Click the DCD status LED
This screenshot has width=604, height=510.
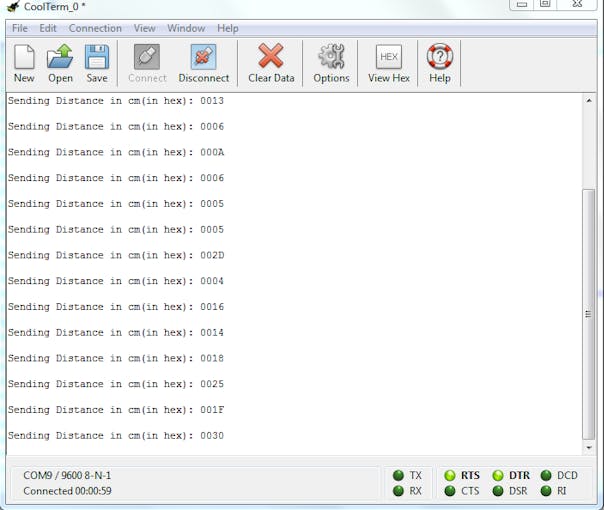point(546,475)
